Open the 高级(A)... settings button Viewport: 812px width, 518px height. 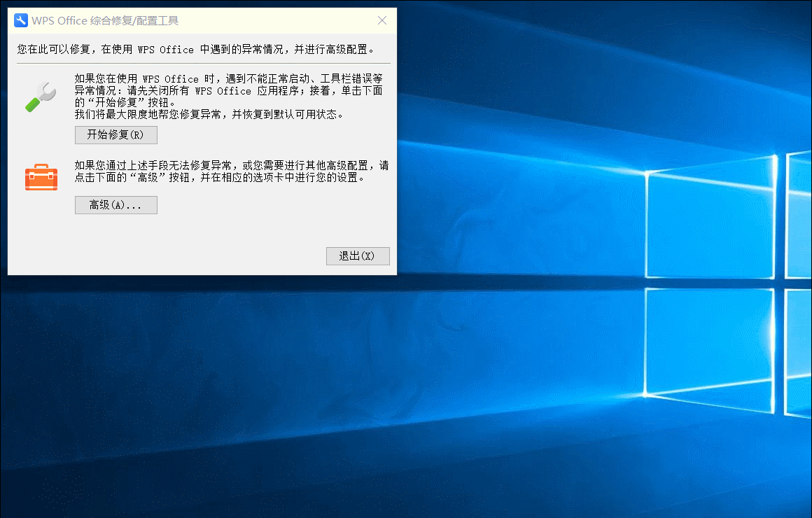pyautogui.click(x=116, y=205)
